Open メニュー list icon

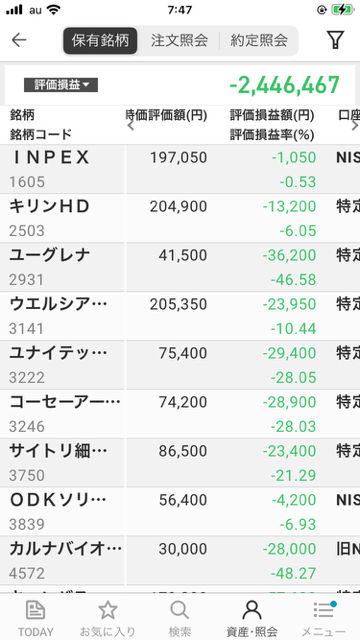(324, 611)
